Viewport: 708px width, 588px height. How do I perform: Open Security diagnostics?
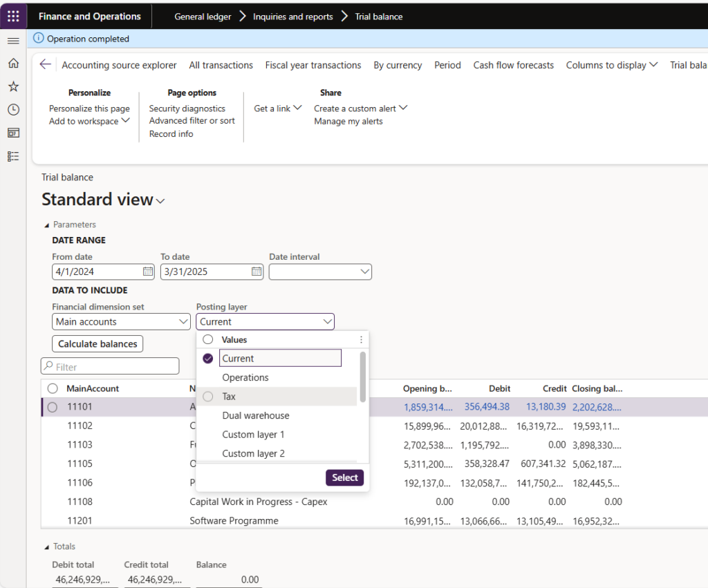[x=187, y=108]
